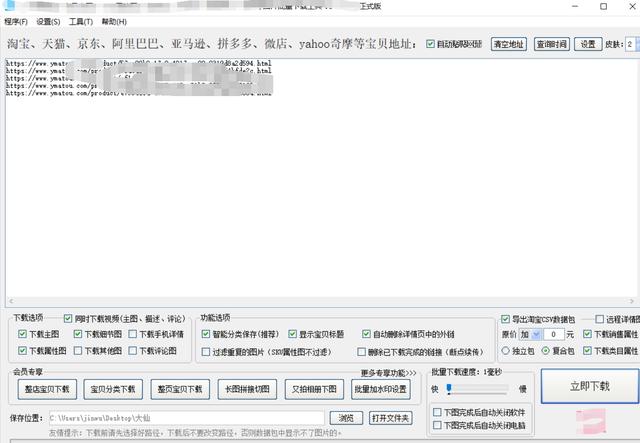
Task: Enable 过滤重复的图片 checkbox
Action: (x=206, y=352)
